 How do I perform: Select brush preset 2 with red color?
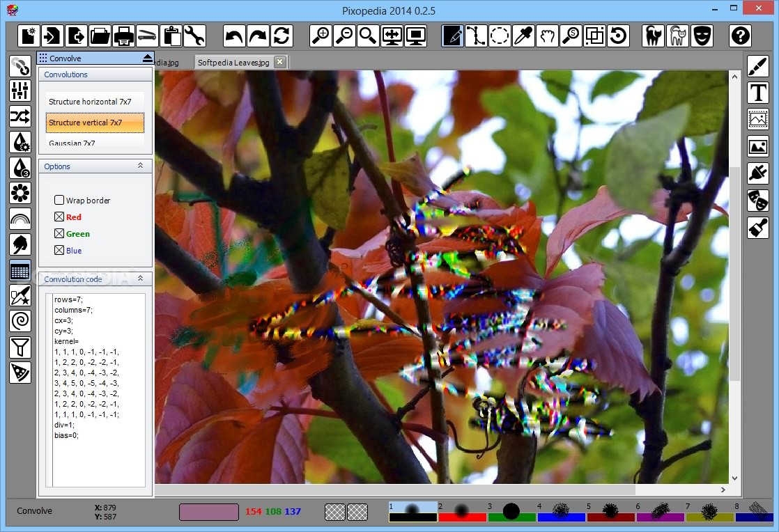point(462,512)
